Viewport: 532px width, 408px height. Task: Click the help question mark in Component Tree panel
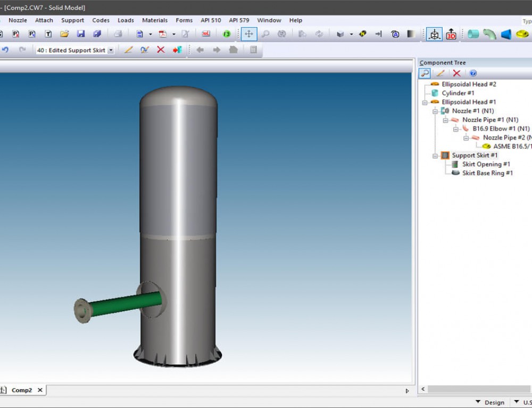(x=473, y=73)
